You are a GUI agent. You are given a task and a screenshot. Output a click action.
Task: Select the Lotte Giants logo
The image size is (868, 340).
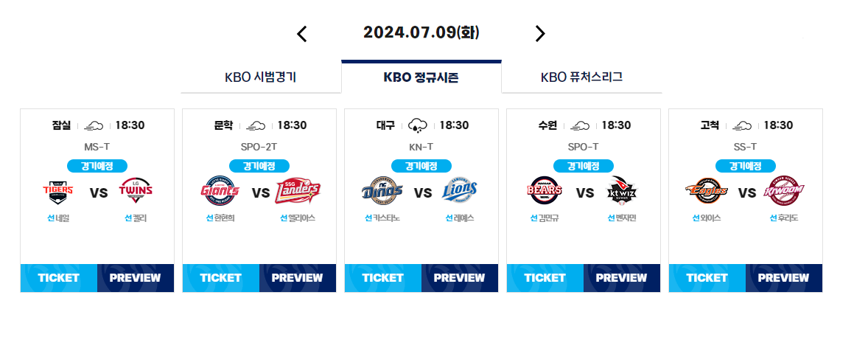click(x=220, y=192)
